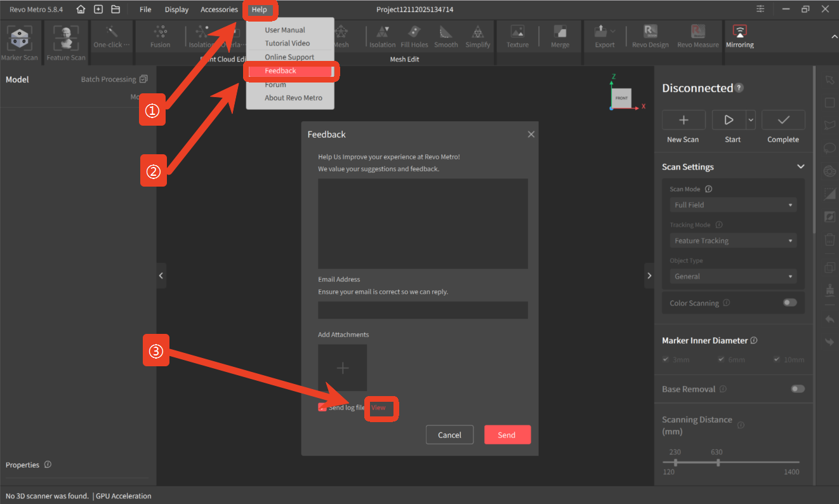Viewport: 839px width, 504px height.
Task: Click the redo arrow in right sidebar
Action: tap(829, 342)
